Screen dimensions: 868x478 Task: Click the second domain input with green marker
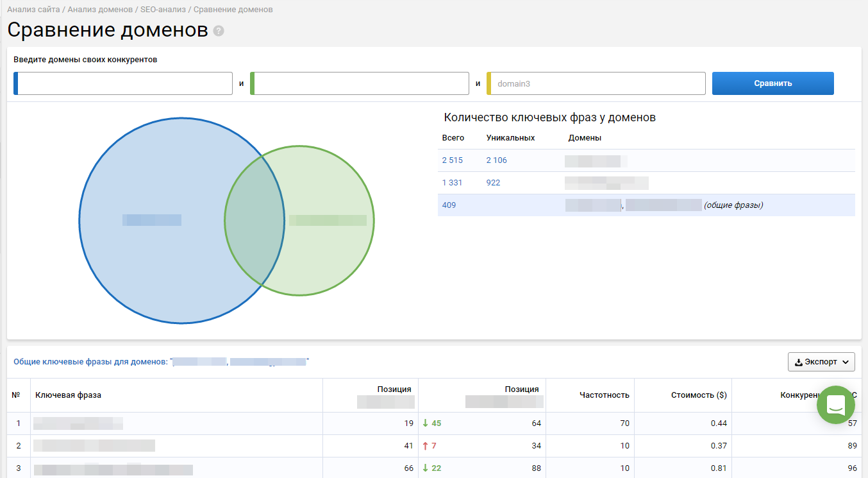[361, 83]
